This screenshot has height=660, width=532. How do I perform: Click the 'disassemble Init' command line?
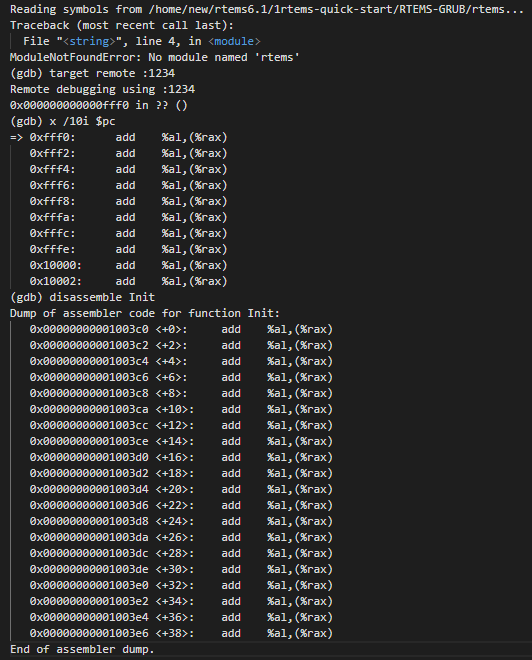point(82,297)
